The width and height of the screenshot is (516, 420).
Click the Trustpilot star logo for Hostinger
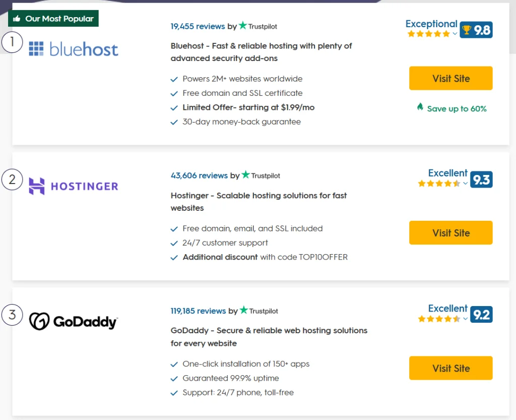[x=246, y=175]
